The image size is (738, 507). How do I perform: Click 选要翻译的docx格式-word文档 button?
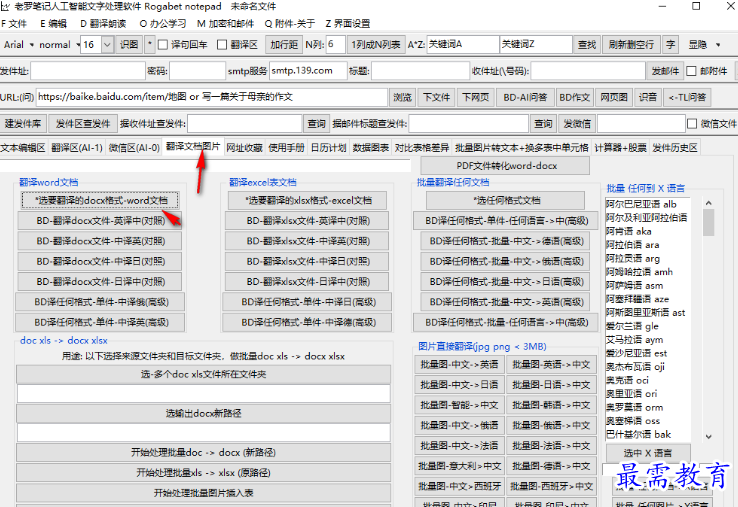[x=100, y=201]
